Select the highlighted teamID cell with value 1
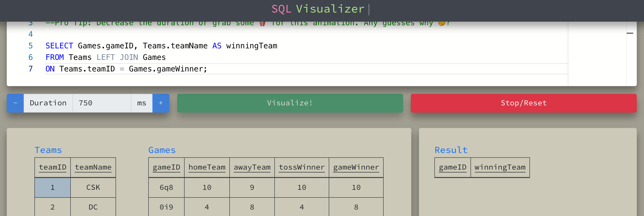This screenshot has height=216, width=644. tap(52, 188)
